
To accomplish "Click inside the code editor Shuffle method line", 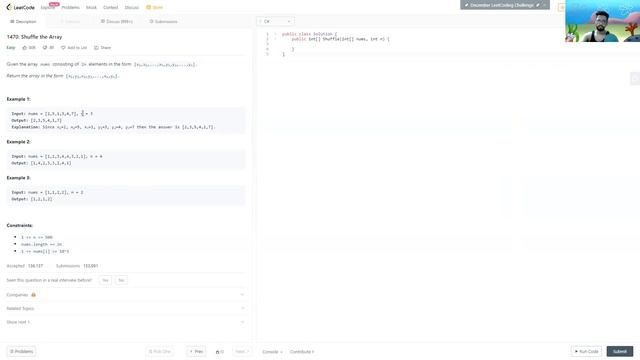I will click(x=340, y=39).
